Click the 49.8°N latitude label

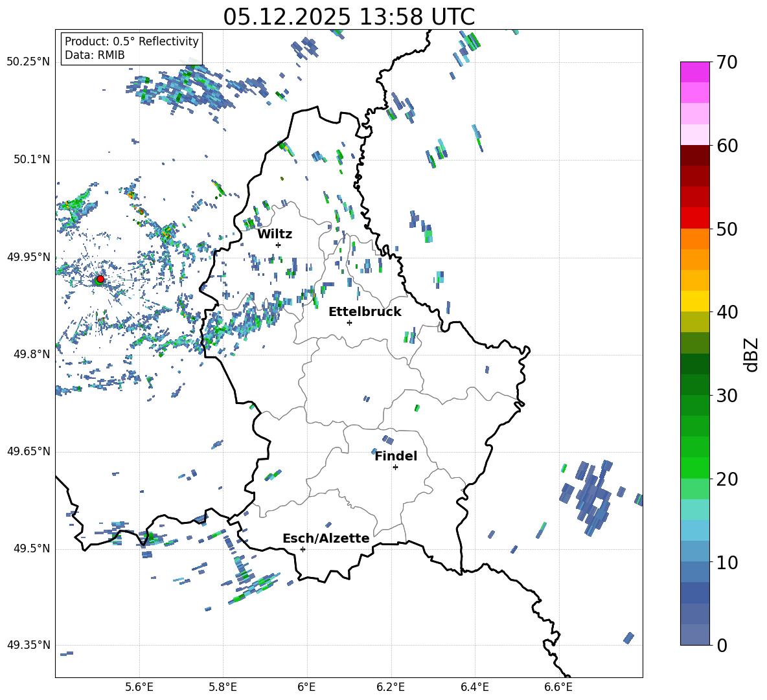[x=32, y=354]
